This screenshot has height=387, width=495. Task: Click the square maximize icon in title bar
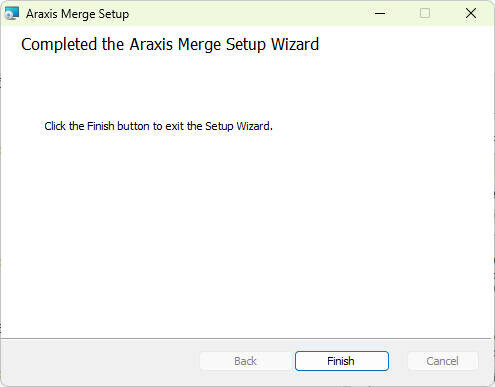point(425,13)
